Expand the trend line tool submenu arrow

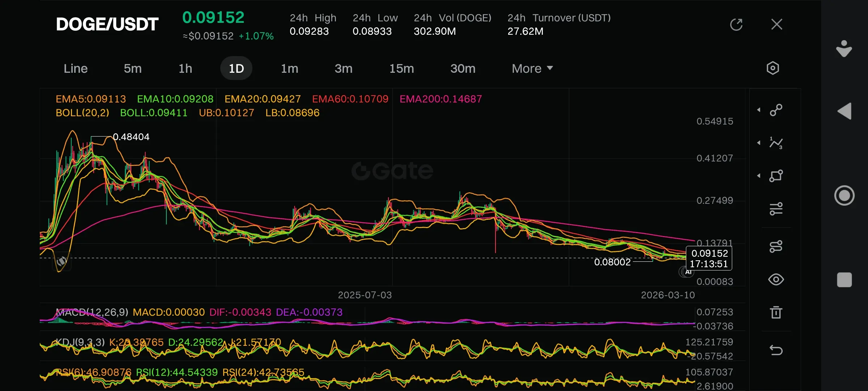tap(759, 110)
